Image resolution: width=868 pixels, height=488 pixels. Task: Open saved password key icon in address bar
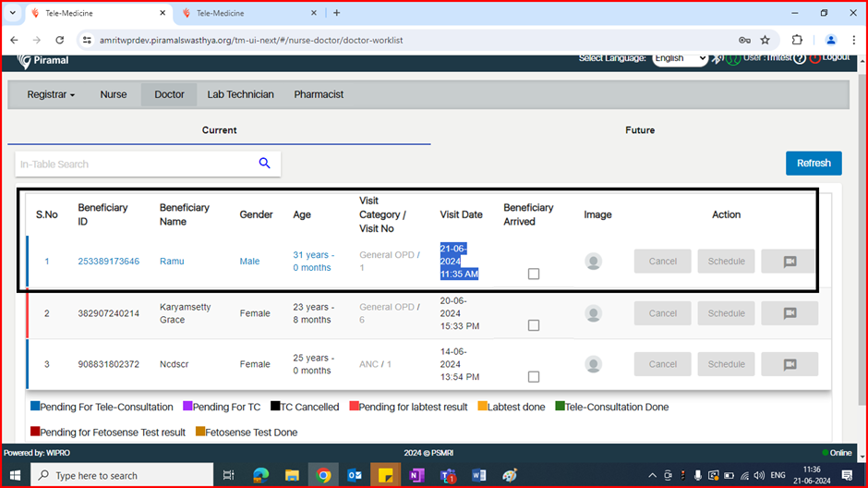[x=744, y=40]
